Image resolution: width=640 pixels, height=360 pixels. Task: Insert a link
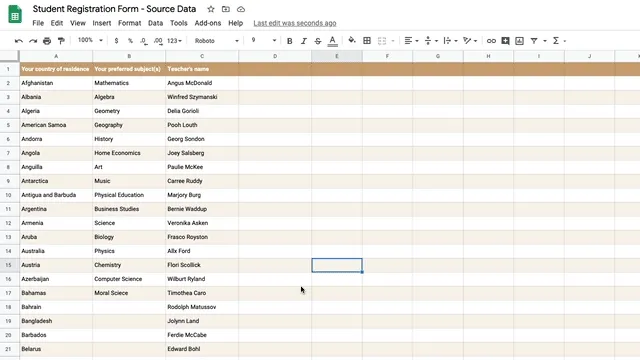[x=491, y=41]
